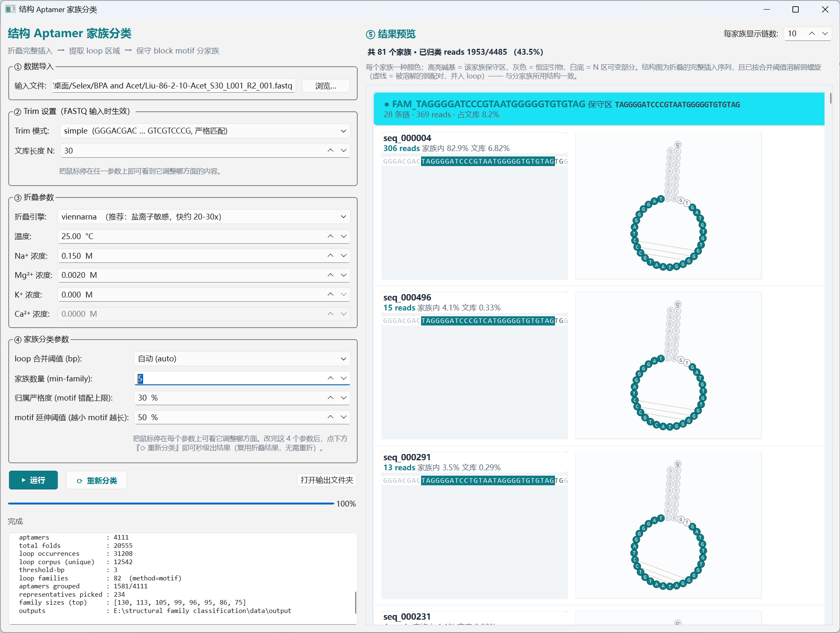Increase 家族数量 min-family value

[x=330, y=378]
